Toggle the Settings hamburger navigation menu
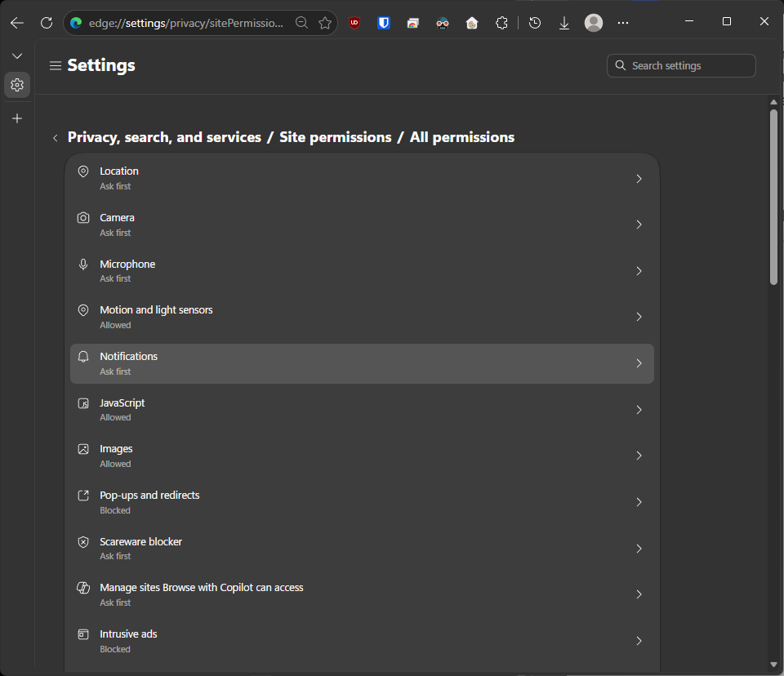Viewport: 784px width, 676px height. (56, 65)
